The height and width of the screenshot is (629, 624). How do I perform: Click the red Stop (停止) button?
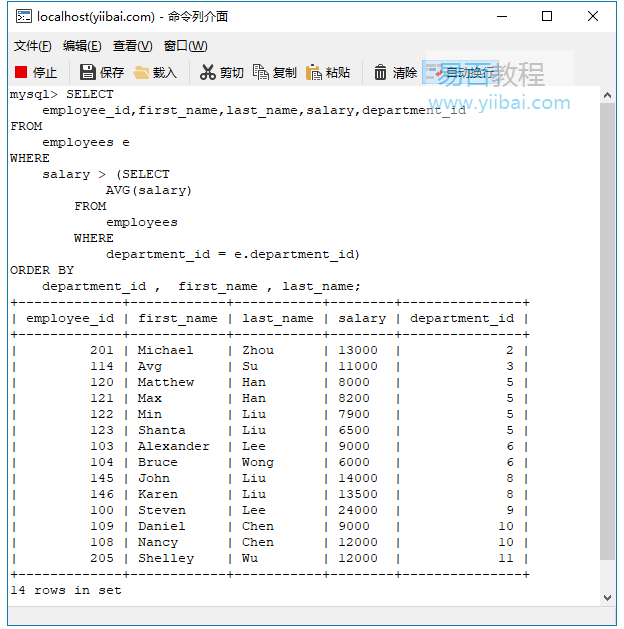point(36,72)
